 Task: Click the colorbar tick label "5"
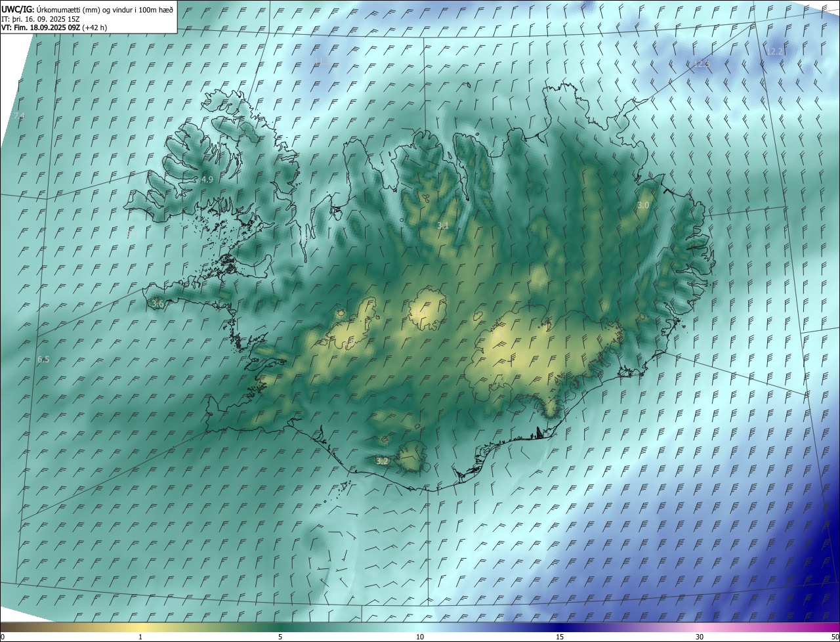coord(280,637)
